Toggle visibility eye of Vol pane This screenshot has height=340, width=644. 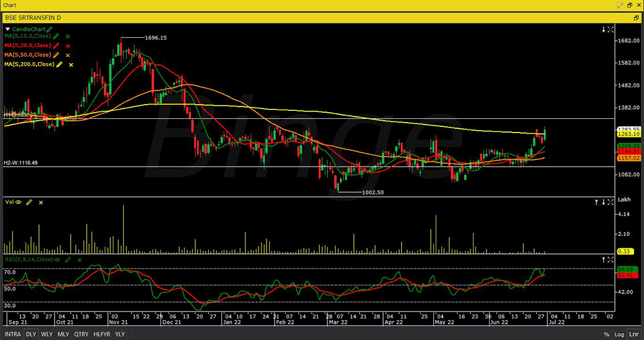click(19, 202)
